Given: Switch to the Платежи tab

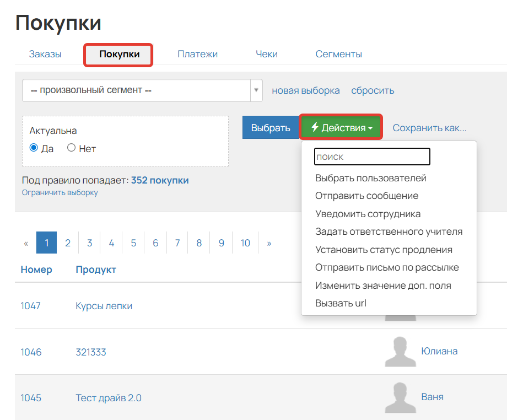Looking at the screenshot, I should [x=197, y=53].
